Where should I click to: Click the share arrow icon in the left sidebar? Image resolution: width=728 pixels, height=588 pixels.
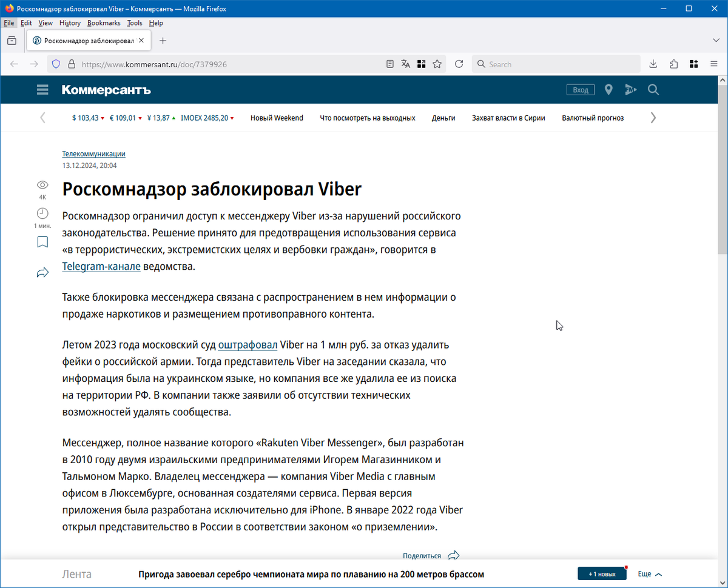click(42, 273)
